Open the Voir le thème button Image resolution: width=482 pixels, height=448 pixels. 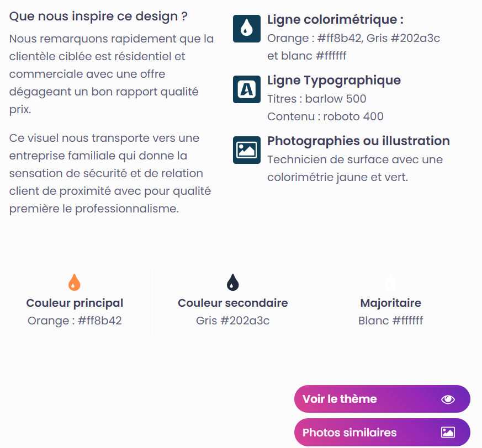tap(382, 399)
